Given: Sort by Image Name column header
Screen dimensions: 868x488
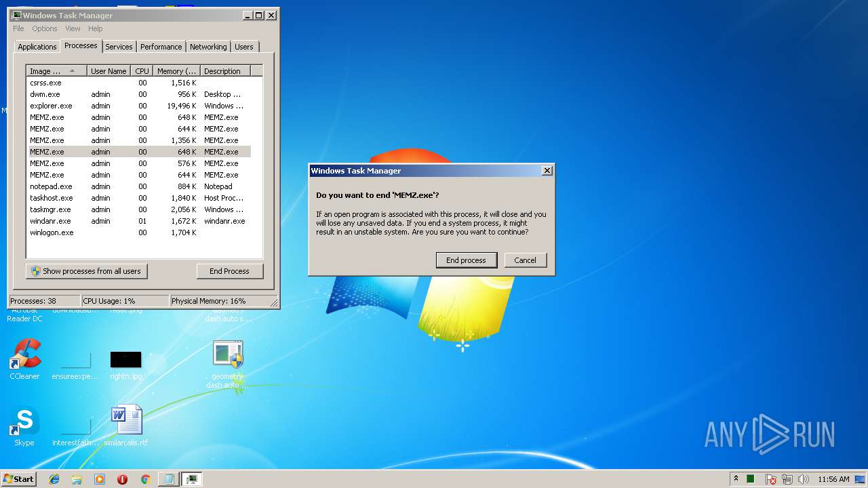Looking at the screenshot, I should [x=57, y=70].
